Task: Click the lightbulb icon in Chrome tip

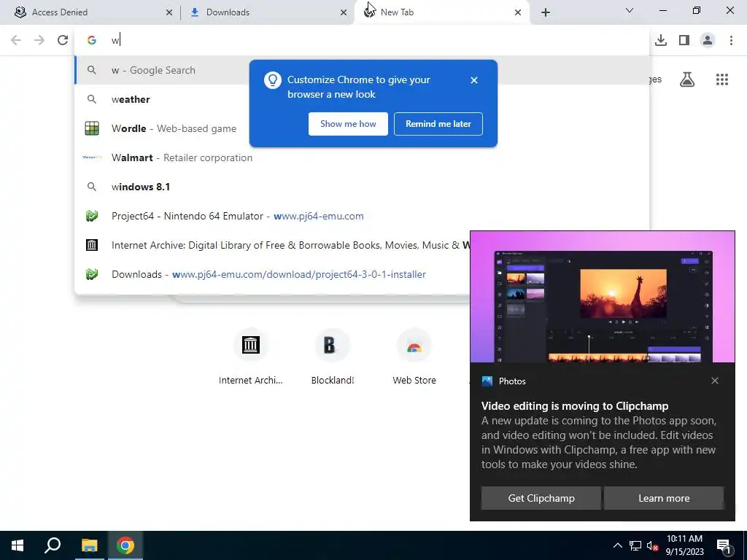Action: [x=273, y=80]
